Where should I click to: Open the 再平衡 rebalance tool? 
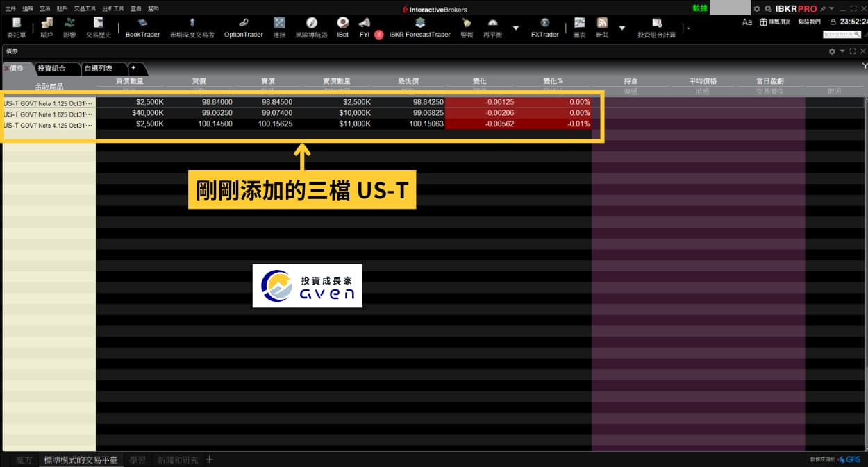[492, 27]
